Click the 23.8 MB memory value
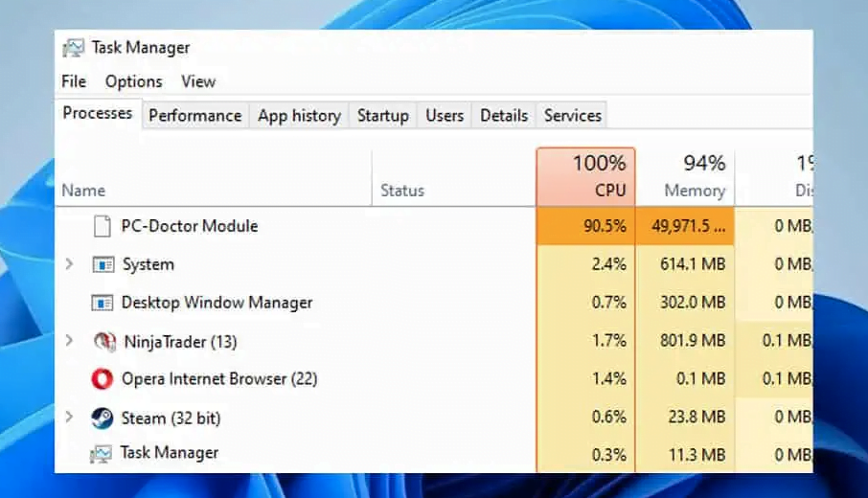The image size is (868, 498). (697, 417)
